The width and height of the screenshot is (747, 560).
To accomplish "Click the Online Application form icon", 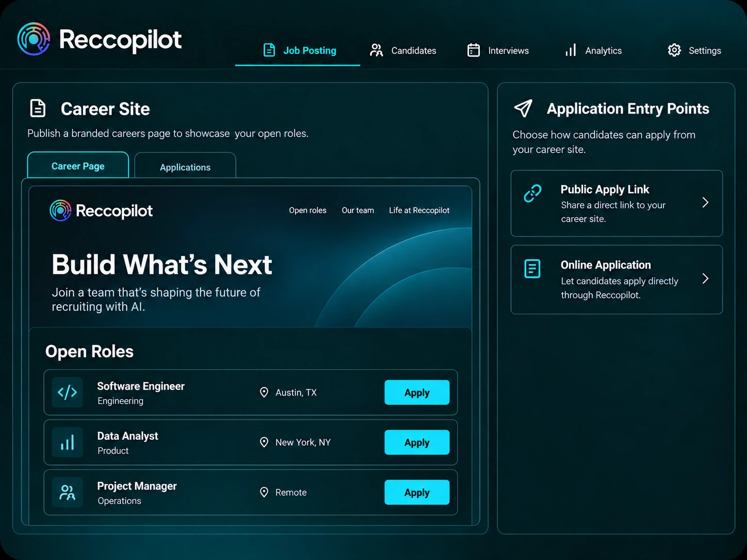I will pos(532,269).
